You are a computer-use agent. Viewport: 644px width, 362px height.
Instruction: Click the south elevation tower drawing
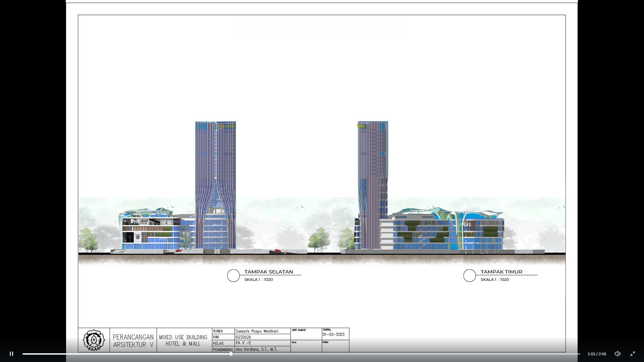(x=215, y=185)
